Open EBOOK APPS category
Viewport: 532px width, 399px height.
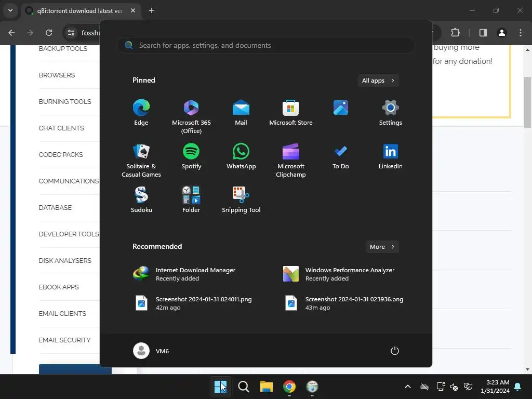point(58,287)
